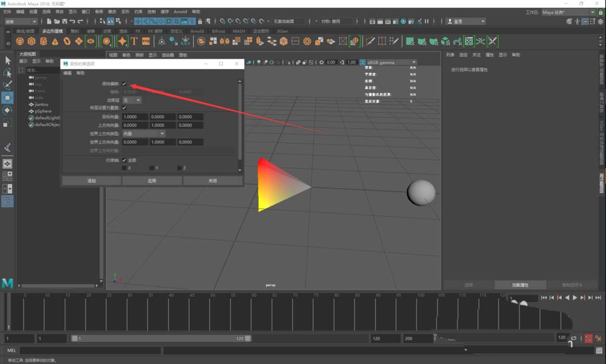Screen dimensions: 606x364
Task: Choose the Select tool arrow in toolbox
Action: 8,60
